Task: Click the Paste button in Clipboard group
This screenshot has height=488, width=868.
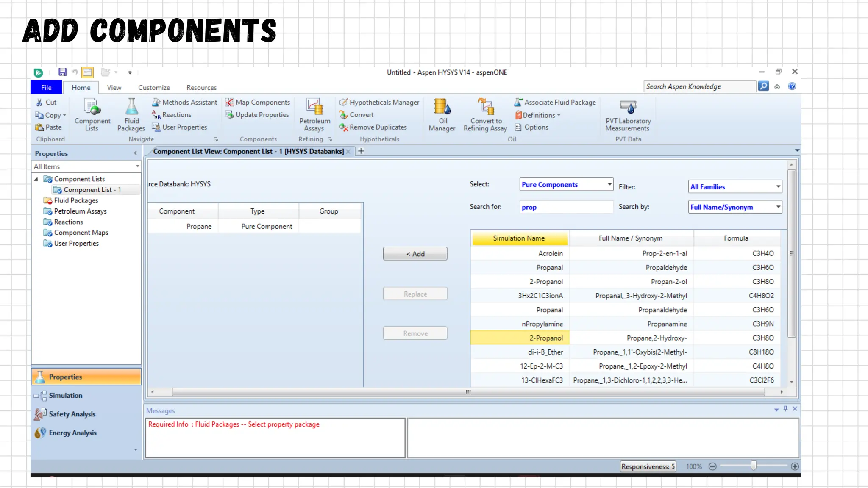Action: click(x=48, y=127)
